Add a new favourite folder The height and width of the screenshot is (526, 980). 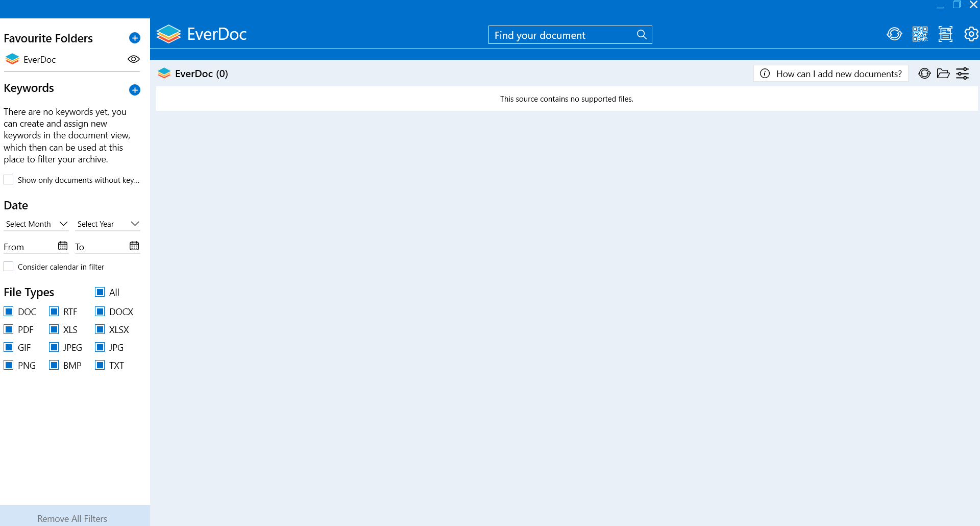135,38
